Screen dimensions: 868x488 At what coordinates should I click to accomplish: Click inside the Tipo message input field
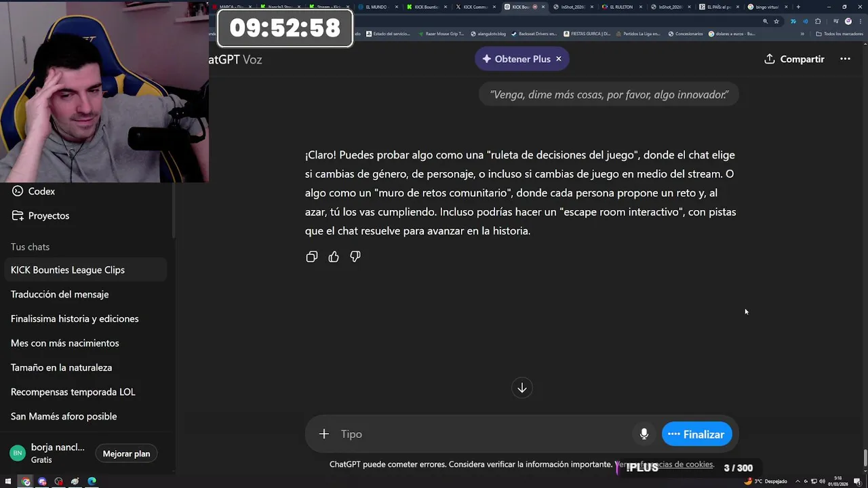click(x=485, y=434)
